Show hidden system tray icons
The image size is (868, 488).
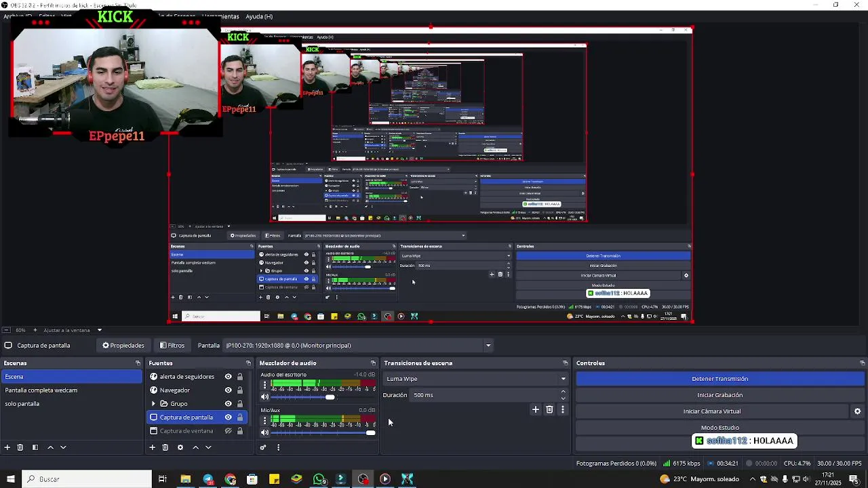[x=752, y=479]
